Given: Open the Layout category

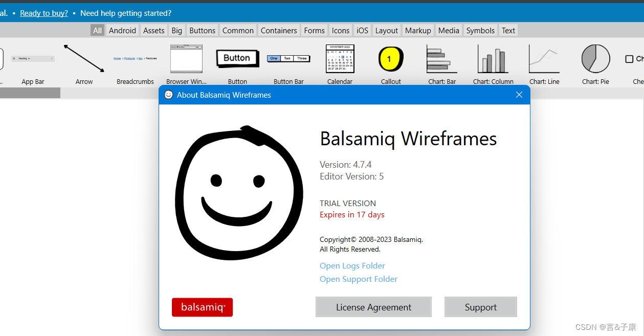Looking at the screenshot, I should (387, 30).
